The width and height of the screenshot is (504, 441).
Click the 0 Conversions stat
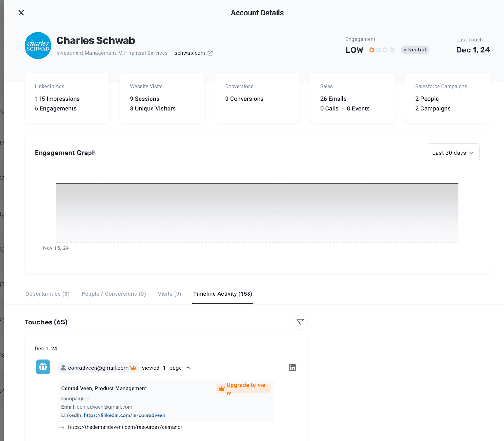(244, 99)
